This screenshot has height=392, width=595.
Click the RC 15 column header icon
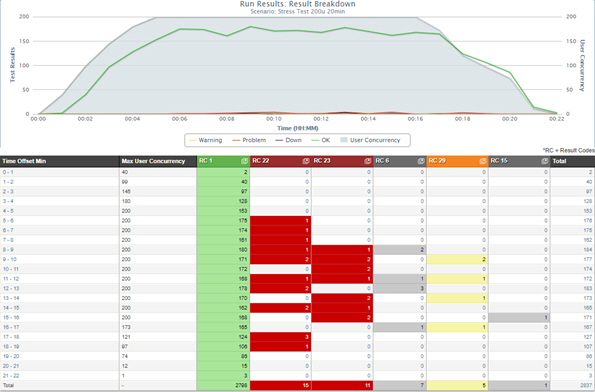545,161
